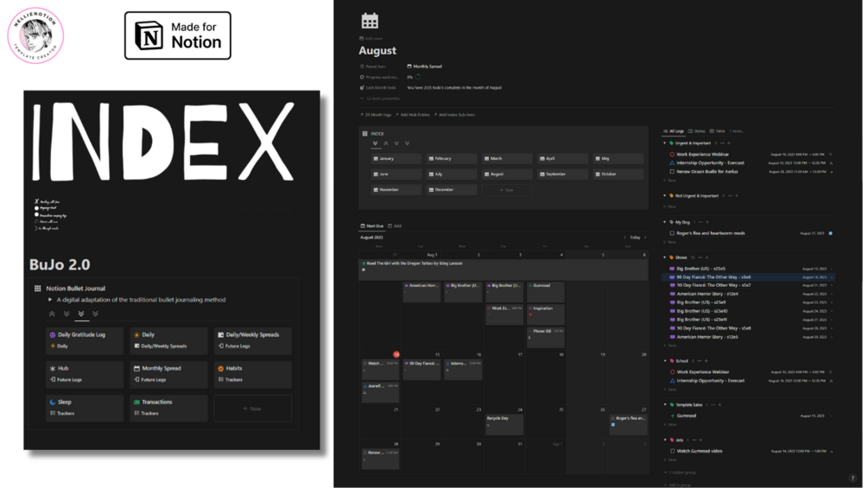Screen dimensions: 868x488
Task: Add New card in BuJo gallery
Action: [x=252, y=409]
